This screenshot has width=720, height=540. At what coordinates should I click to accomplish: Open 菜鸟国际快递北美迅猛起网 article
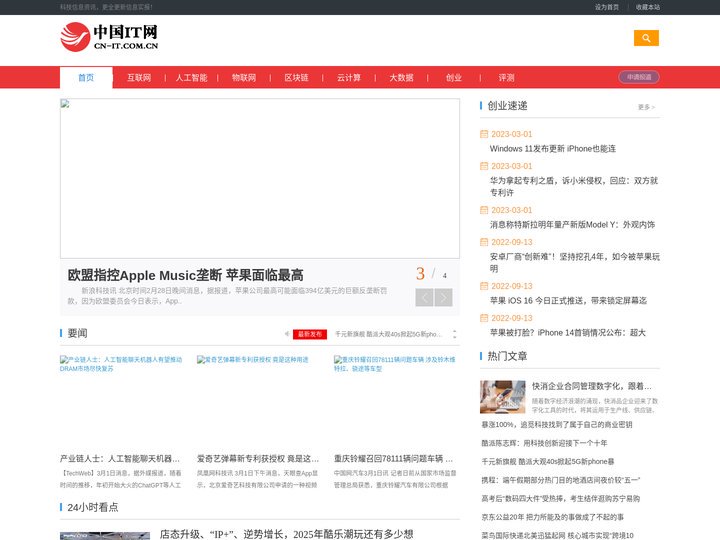(557, 535)
